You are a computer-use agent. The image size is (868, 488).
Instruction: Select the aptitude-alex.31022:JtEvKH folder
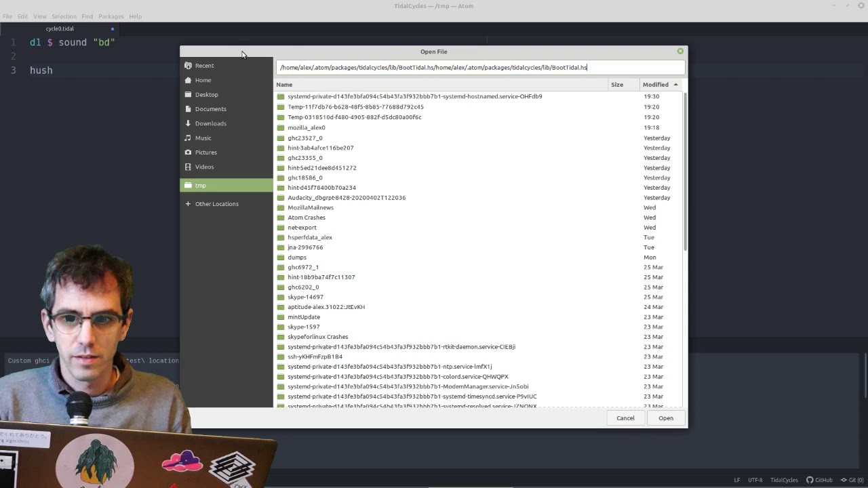click(478, 307)
